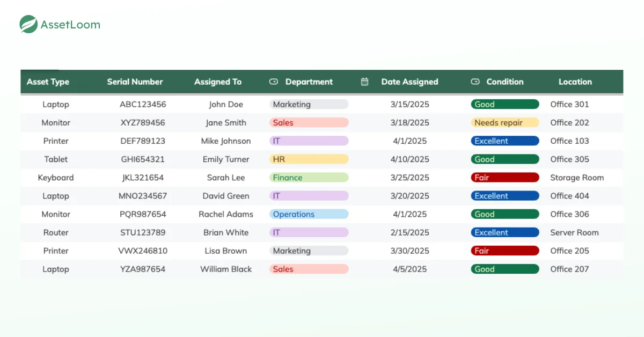The image size is (644, 337).
Task: Select the Jane Smith cell
Action: click(226, 123)
